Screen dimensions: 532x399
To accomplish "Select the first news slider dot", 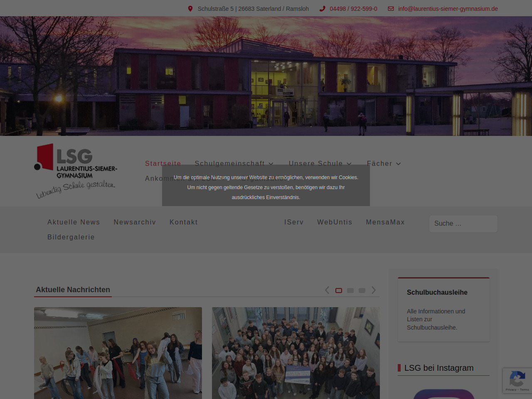I will click(x=339, y=291).
